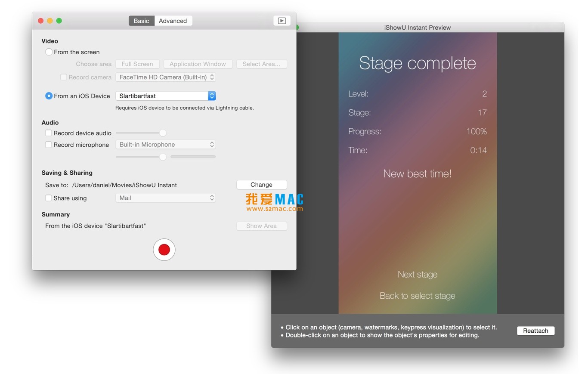This screenshot has width=588, height=374.
Task: Toggle the Share using checkbox
Action: [49, 198]
